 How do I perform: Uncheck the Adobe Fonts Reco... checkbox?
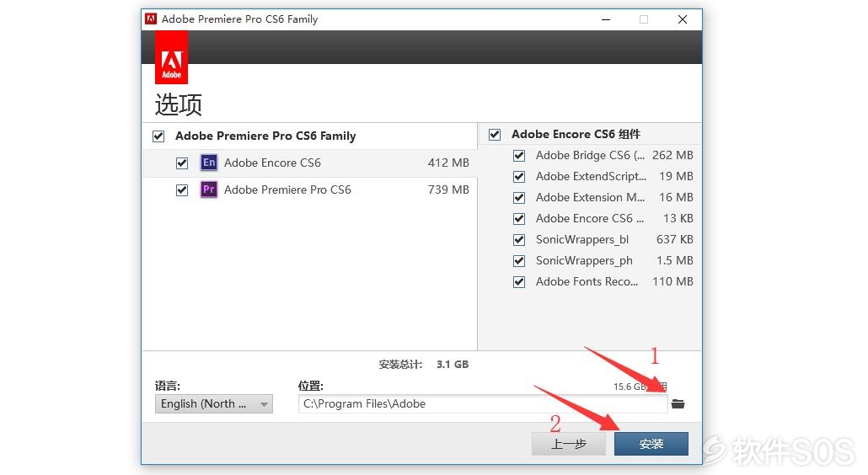coord(519,282)
